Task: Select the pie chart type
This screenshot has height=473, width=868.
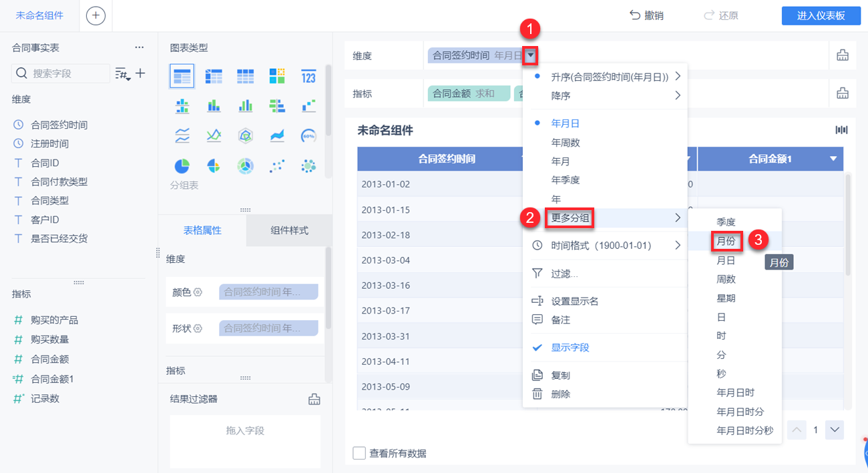Action: (182, 165)
